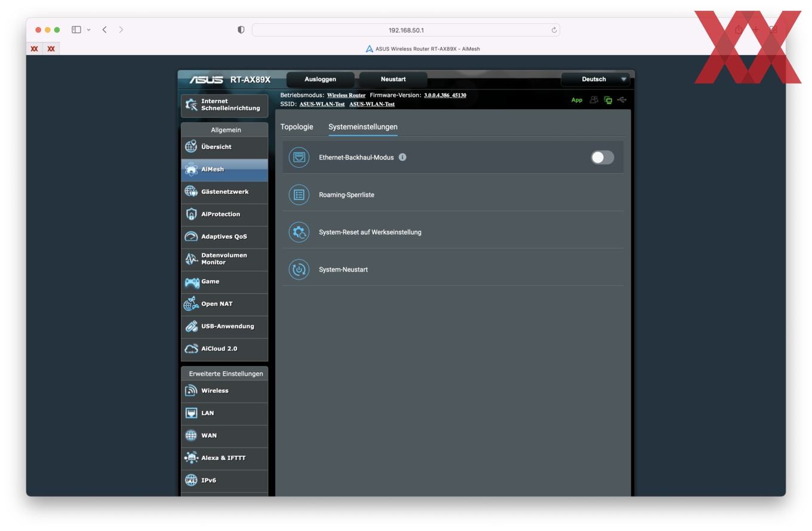Image resolution: width=812 pixels, height=531 pixels.
Task: Click the System-Neustart power icon
Action: 299,269
